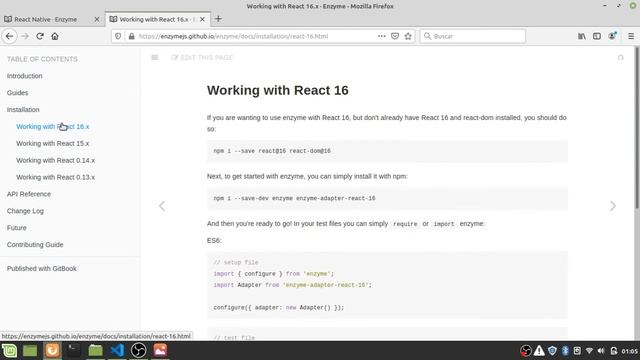
Task: Open the Wi-Fi network tray icon
Action: pos(589,351)
